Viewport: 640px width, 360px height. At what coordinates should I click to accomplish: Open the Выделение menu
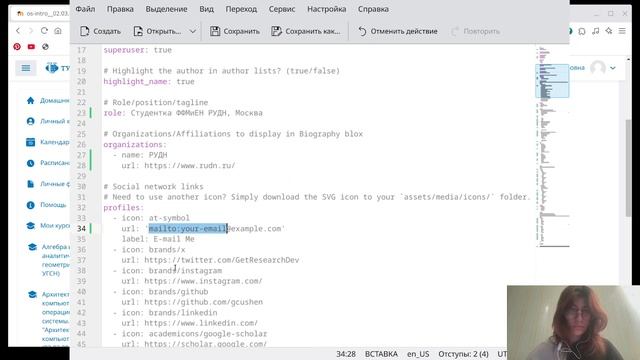pos(167,9)
